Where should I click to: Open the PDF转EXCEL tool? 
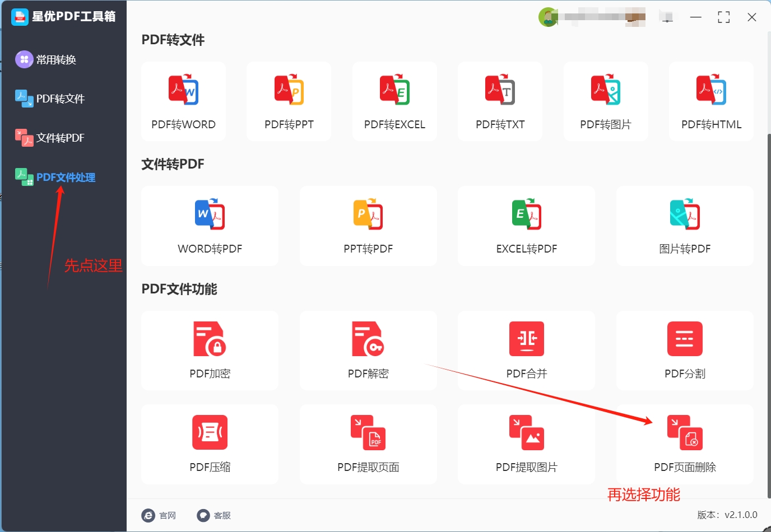point(394,101)
